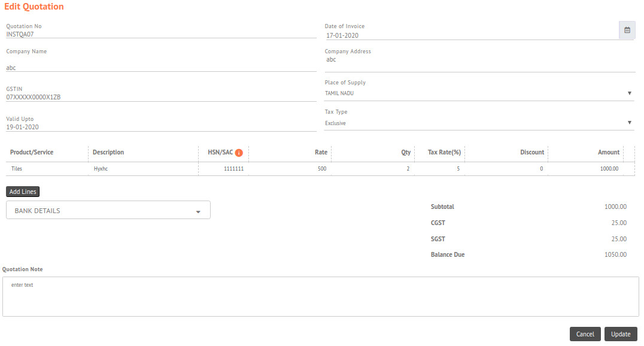Image resolution: width=644 pixels, height=346 pixels.
Task: Edit the Quotation No field INSTQA07
Action: coord(161,35)
